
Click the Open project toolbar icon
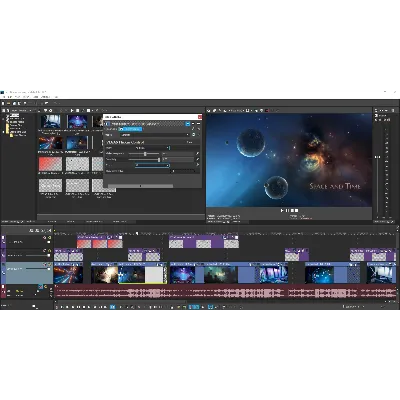[9, 104]
